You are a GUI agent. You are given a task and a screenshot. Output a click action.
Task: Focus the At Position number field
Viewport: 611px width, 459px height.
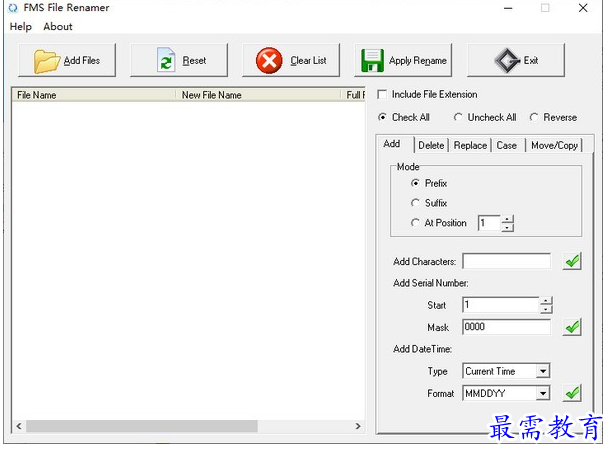tap(489, 223)
